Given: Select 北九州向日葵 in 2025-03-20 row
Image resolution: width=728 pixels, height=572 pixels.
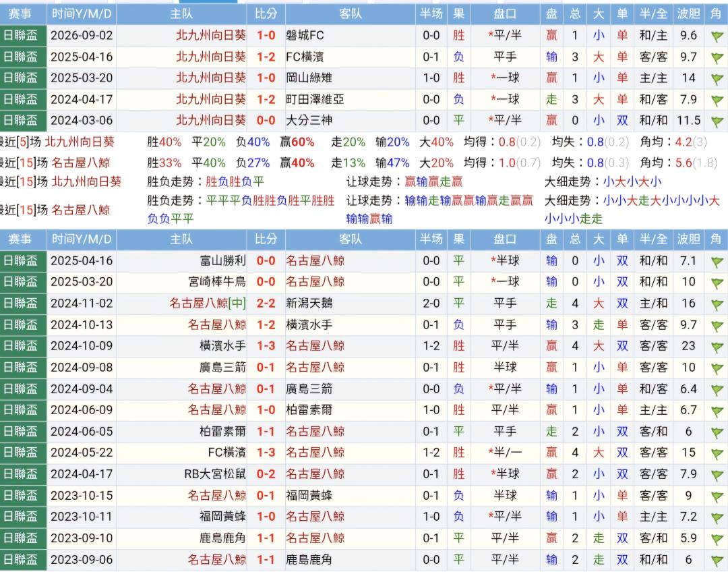Looking at the screenshot, I should point(211,78).
